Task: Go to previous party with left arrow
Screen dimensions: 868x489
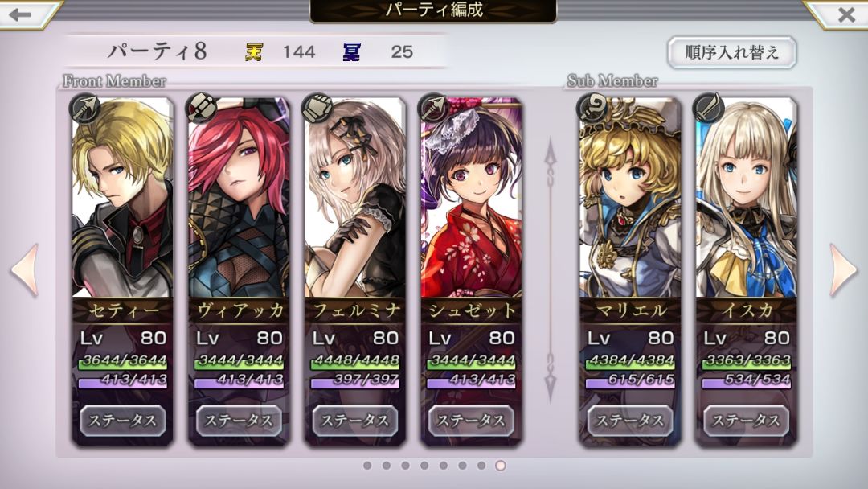Action: point(25,269)
